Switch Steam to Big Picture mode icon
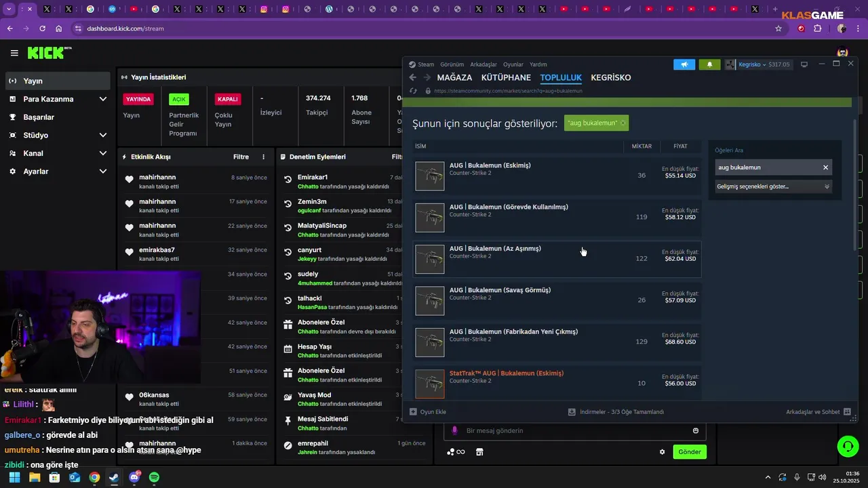 coord(804,64)
